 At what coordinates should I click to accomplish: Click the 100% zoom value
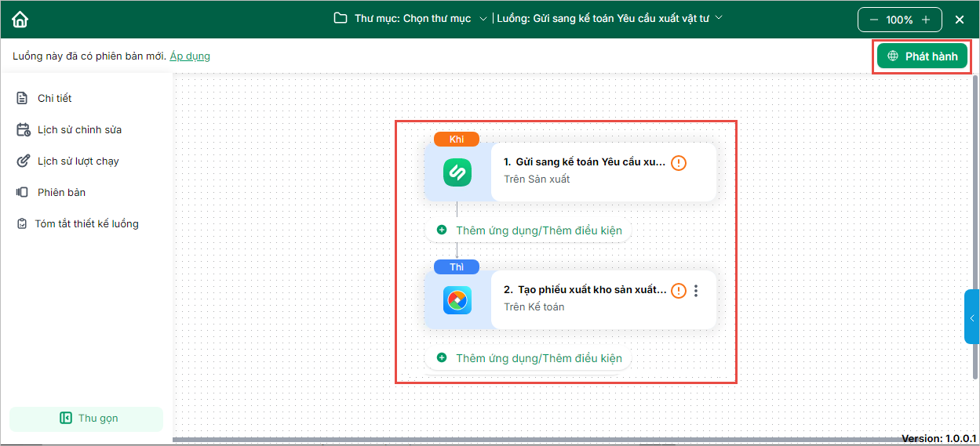pos(899,20)
